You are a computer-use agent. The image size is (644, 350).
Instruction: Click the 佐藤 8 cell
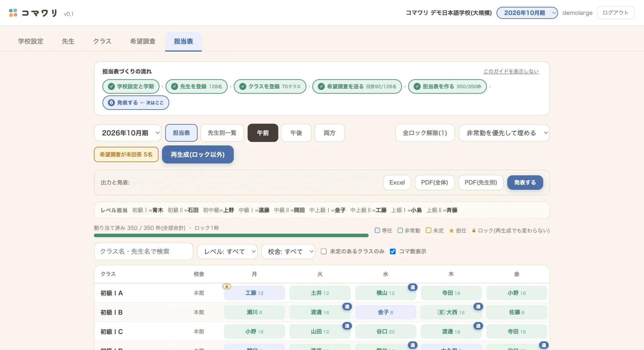point(517,312)
